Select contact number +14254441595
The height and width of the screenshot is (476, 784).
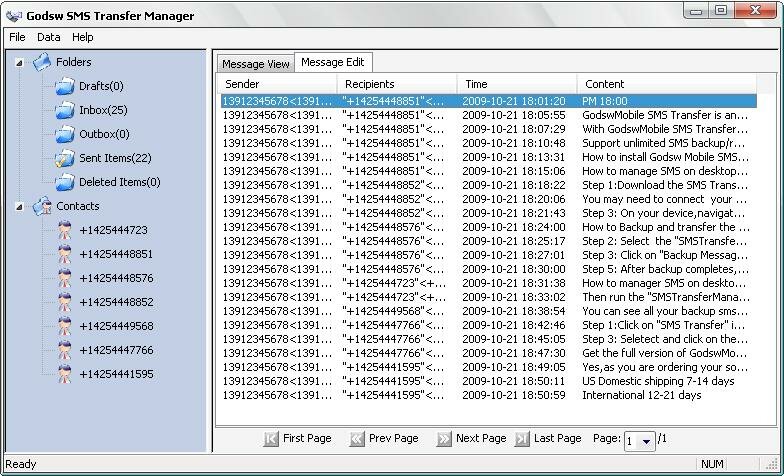pos(116,374)
